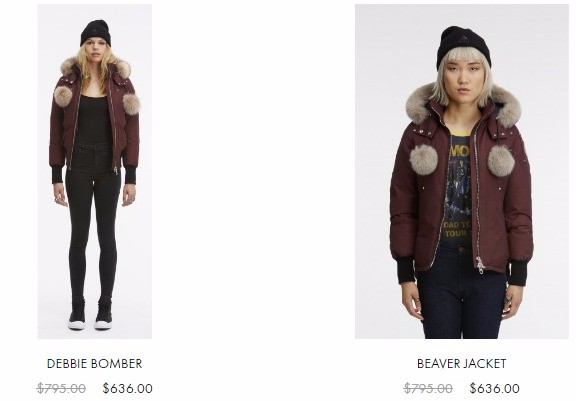576x401 pixels.
Task: Click the silver zipper pull on Beaver Jacket
Action: 480,265
